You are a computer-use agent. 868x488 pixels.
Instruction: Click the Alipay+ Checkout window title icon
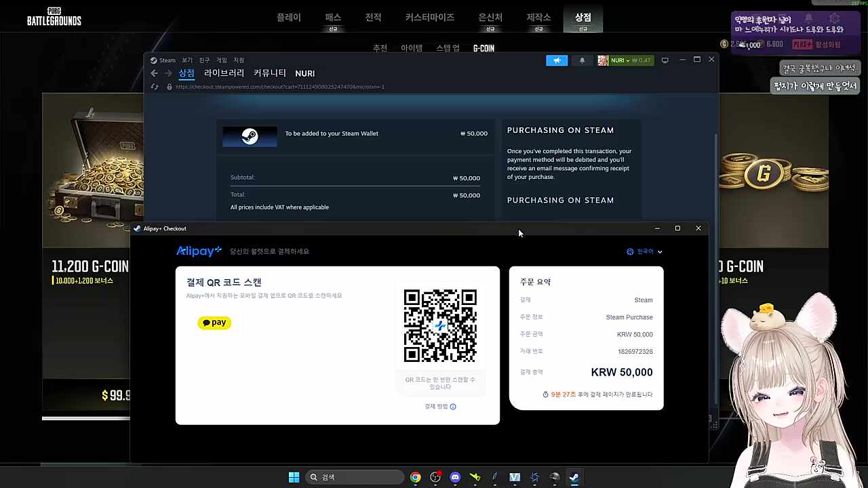138,228
